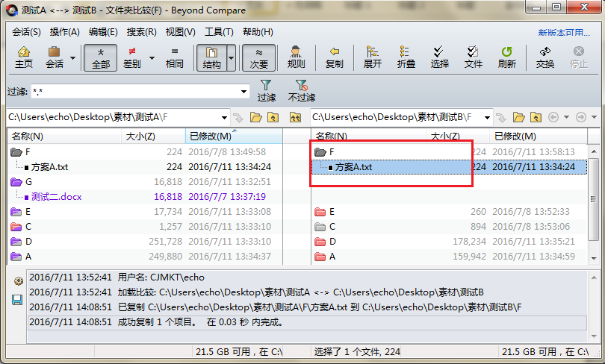Open the 操作(A) menu

point(64,32)
